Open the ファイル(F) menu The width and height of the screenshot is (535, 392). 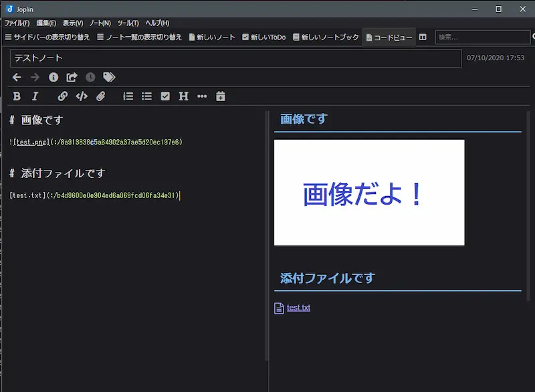(17, 23)
